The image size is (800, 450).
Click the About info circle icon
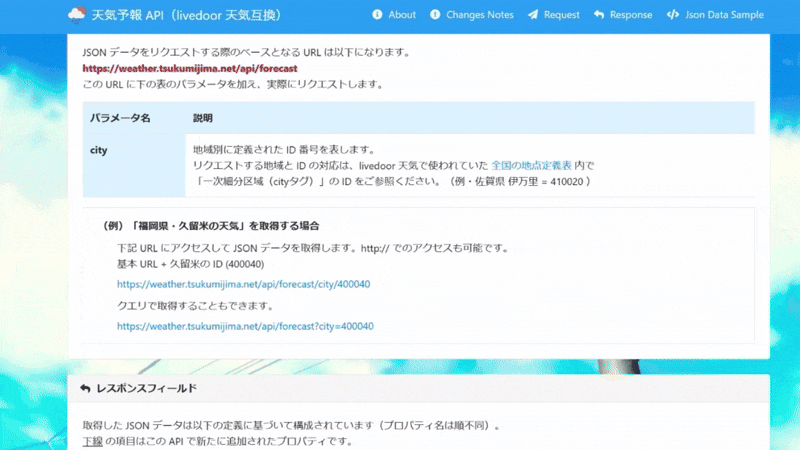click(377, 15)
